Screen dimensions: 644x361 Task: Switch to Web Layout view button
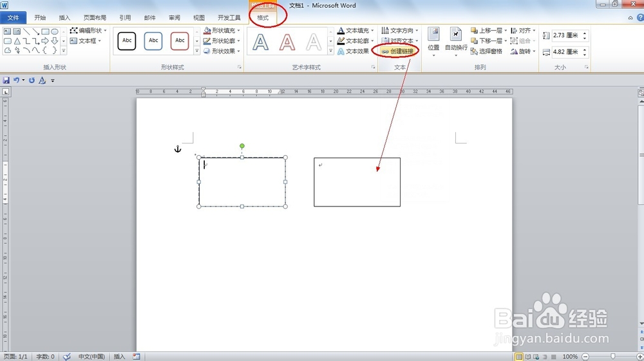536,356
